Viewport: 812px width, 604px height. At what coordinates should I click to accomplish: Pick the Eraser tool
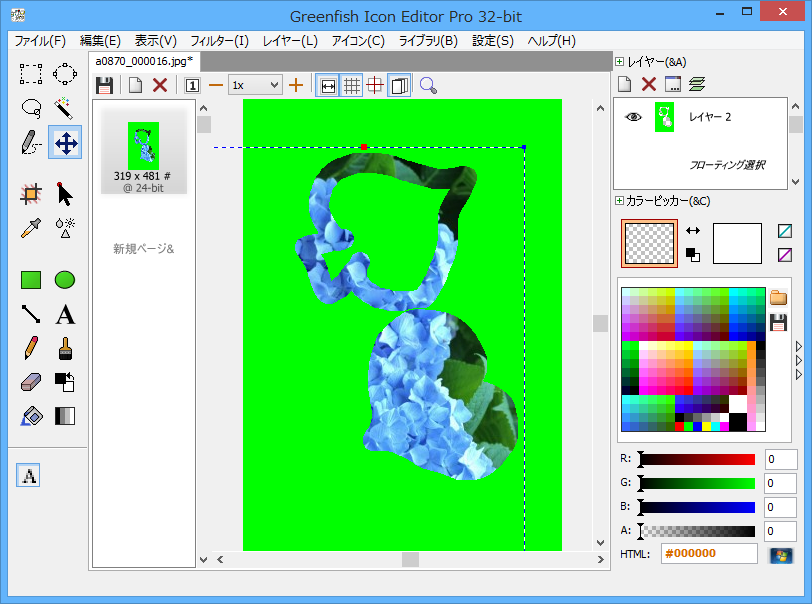tap(31, 382)
